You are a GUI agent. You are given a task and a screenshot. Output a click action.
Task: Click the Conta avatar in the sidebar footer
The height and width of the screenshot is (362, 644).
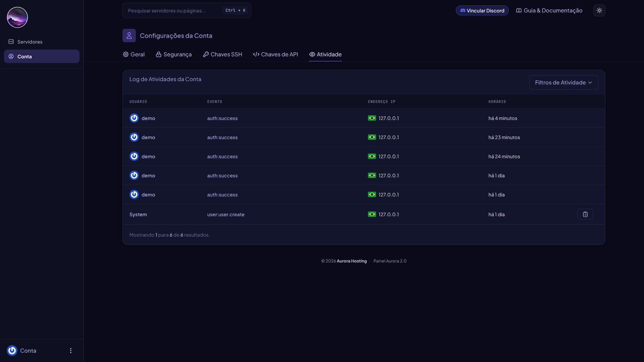coord(12,351)
